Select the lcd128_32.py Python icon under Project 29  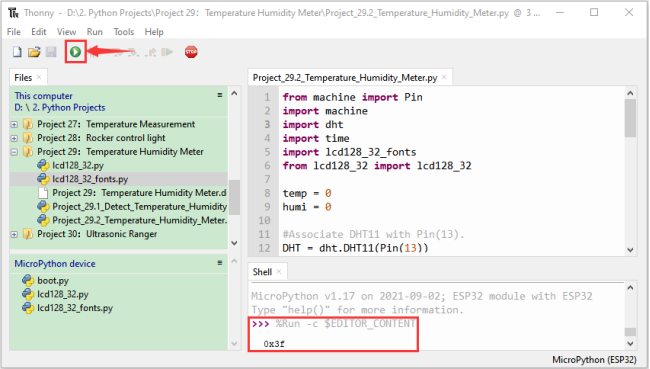(x=43, y=165)
